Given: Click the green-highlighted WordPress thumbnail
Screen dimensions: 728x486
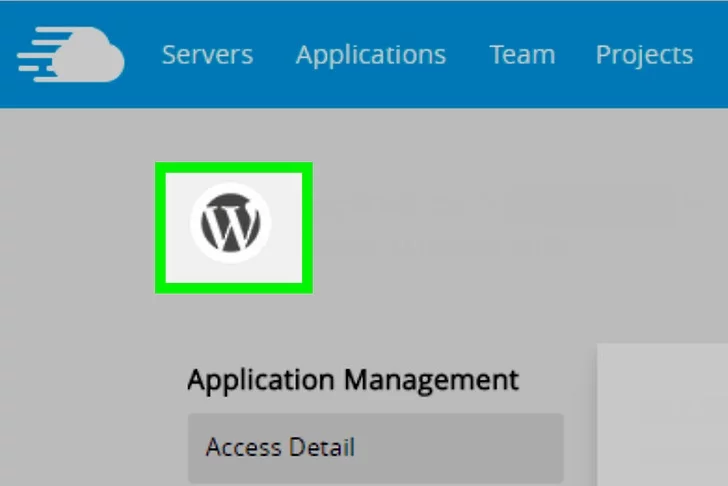Looking at the screenshot, I should [x=233, y=227].
